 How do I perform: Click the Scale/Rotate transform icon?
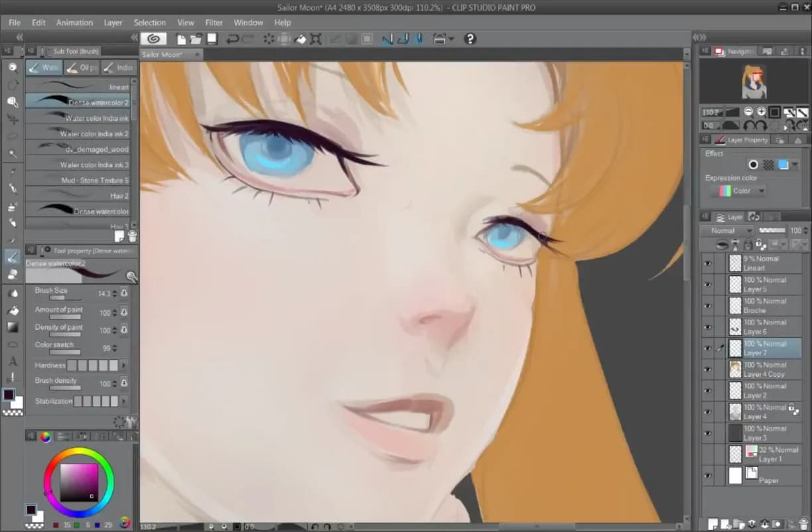(x=316, y=39)
